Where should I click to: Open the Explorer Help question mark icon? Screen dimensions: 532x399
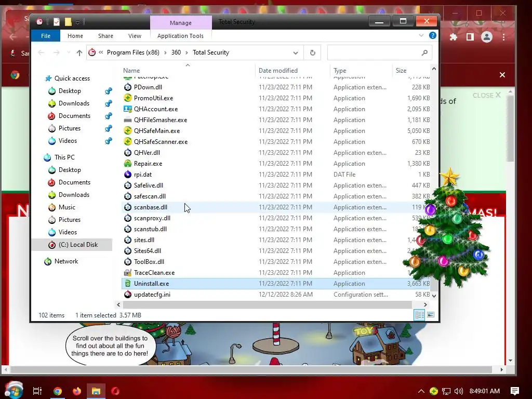coord(432,35)
